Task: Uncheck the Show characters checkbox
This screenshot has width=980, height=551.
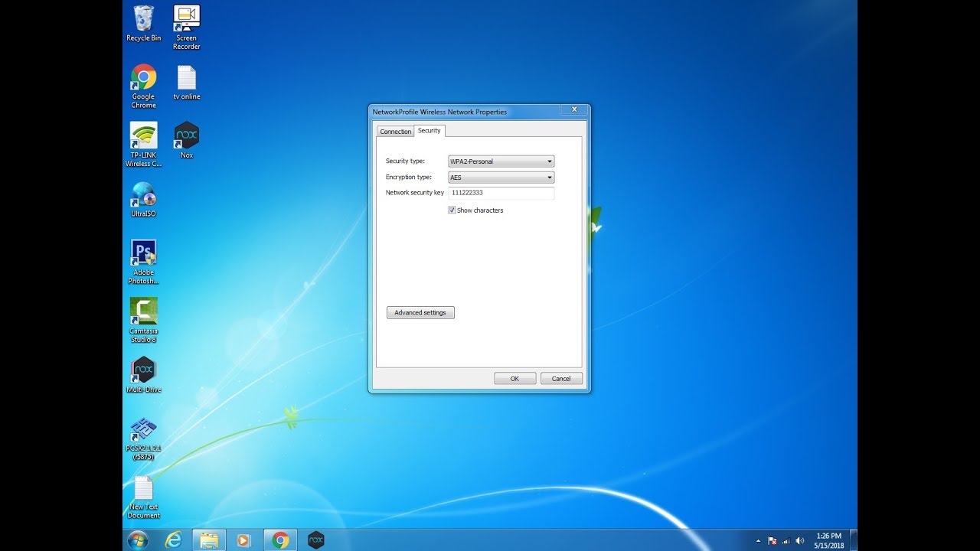Action: click(x=452, y=210)
